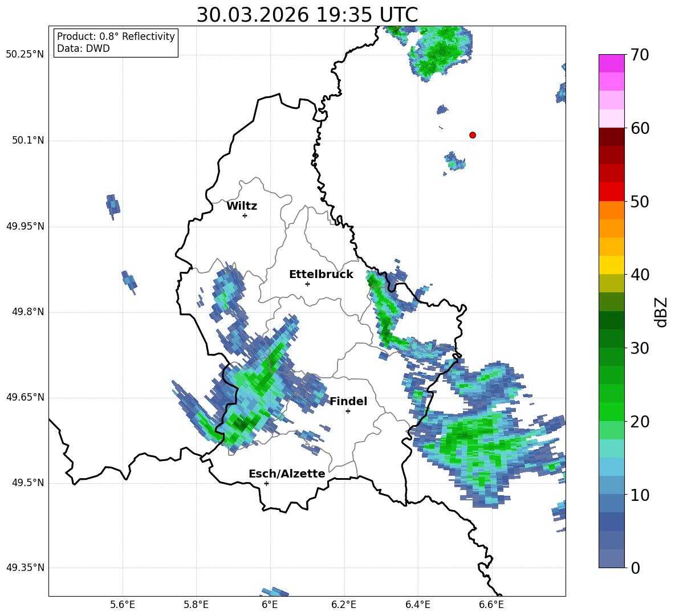Click the cross marker below Findel

[348, 411]
